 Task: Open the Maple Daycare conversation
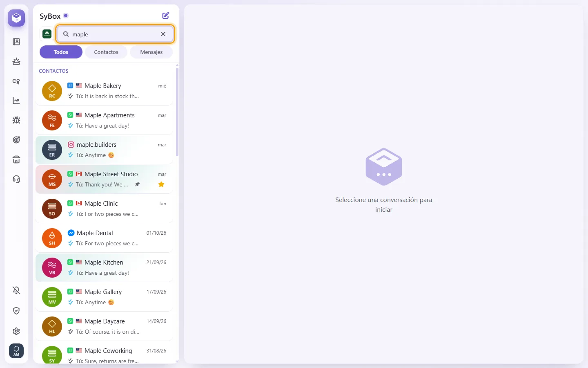point(104,326)
